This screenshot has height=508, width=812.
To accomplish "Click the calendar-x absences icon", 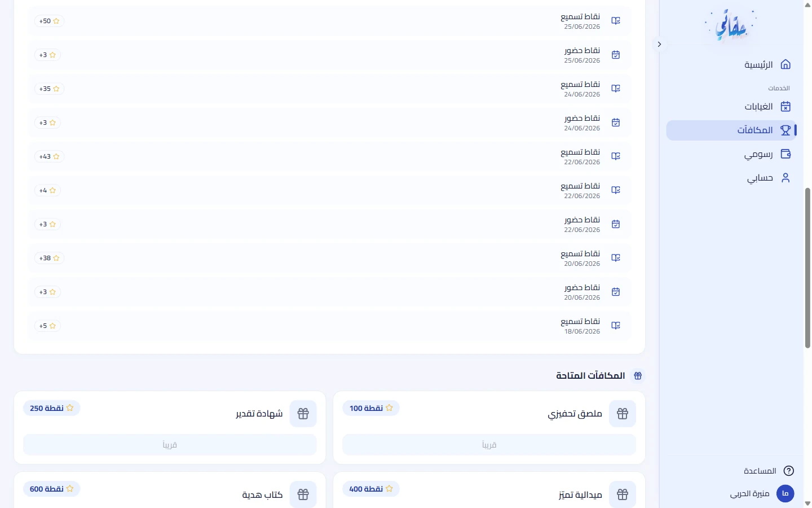I will (785, 106).
